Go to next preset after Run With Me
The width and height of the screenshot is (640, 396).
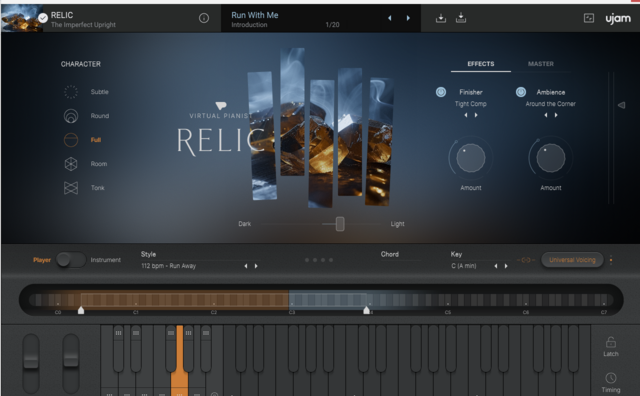coord(408,18)
